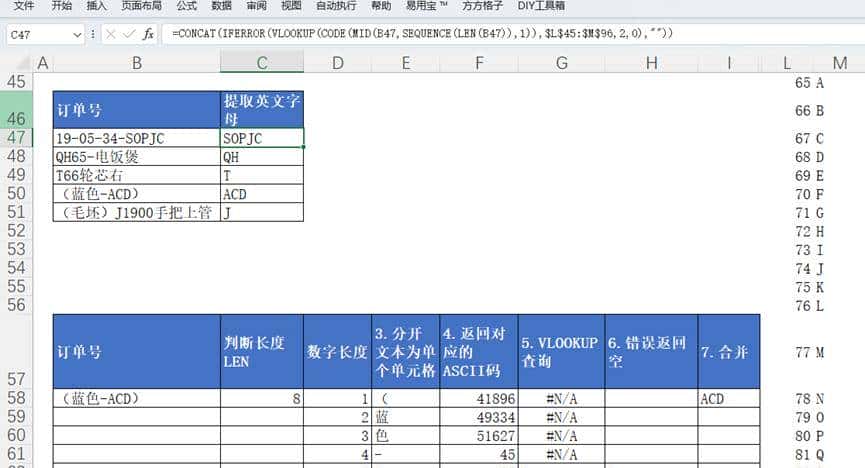Open the 视图 ribbon tab
The image size is (865, 468).
[x=291, y=6]
